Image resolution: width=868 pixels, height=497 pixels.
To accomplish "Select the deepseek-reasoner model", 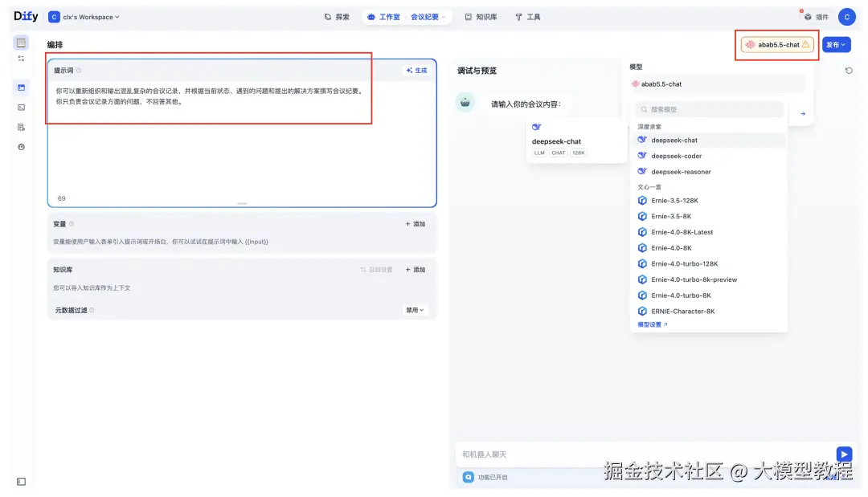I will pos(709,172).
